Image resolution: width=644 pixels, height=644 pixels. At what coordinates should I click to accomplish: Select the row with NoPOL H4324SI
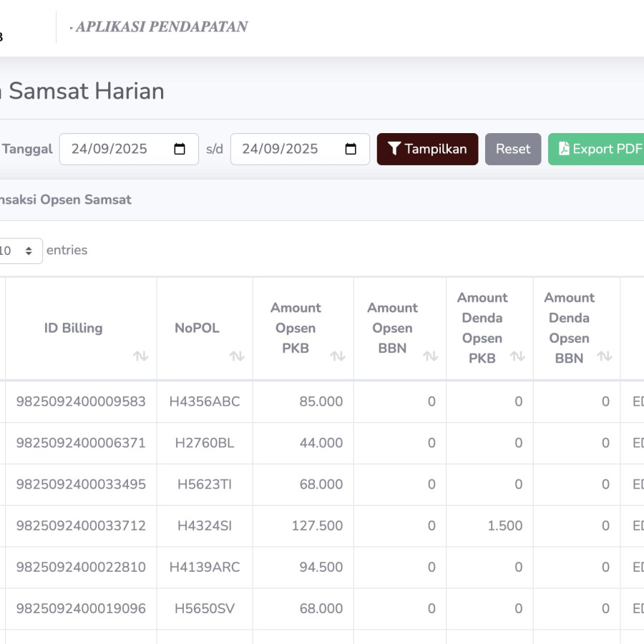pyautogui.click(x=205, y=526)
